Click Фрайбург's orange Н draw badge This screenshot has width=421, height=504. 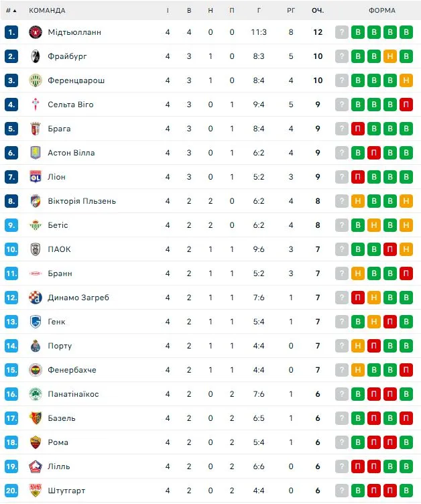(389, 56)
